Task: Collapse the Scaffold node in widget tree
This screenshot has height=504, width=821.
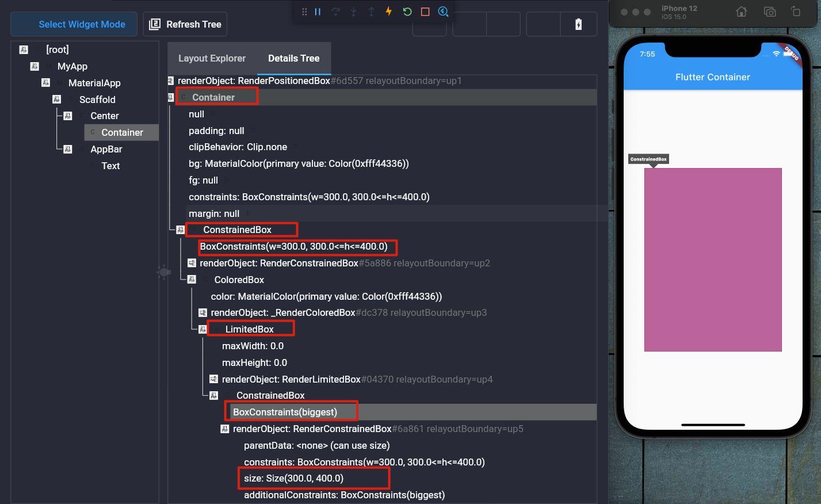Action: tap(56, 99)
